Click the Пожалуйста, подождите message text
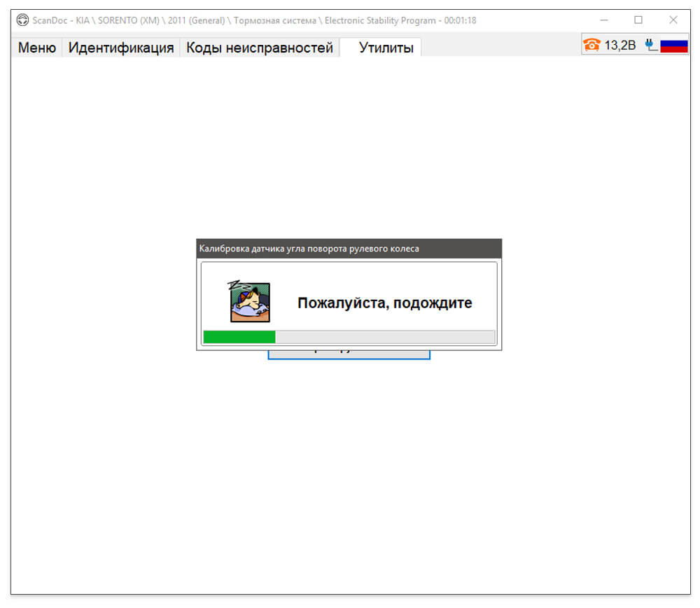Screen dimensions: 700x608 [384, 303]
